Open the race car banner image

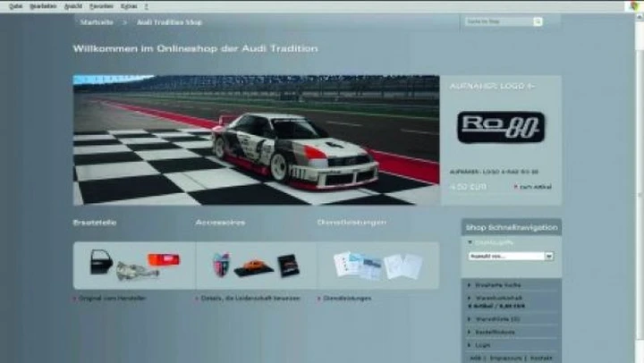point(257,140)
